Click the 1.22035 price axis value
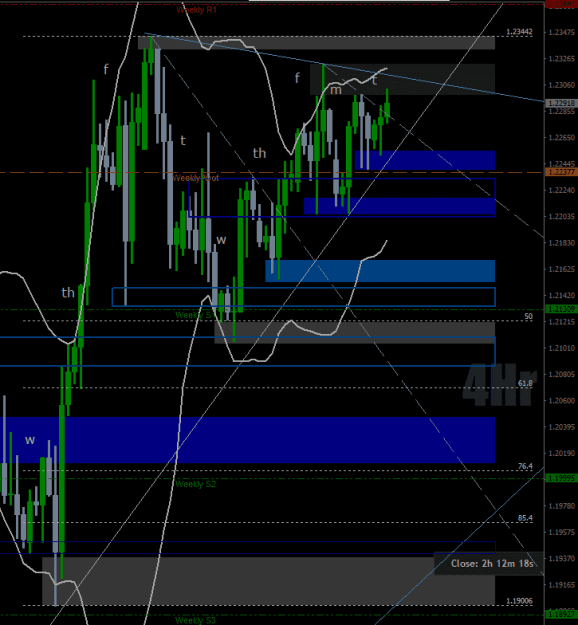 (x=561, y=216)
